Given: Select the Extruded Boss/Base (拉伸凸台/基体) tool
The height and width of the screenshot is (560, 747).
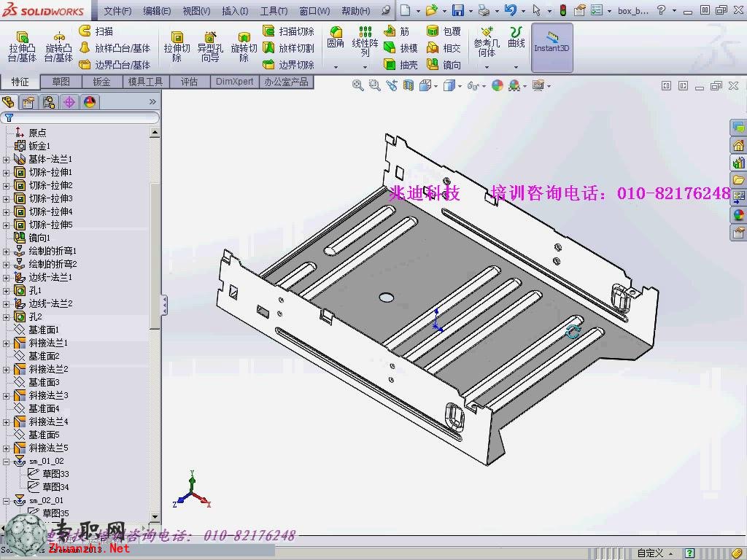Looking at the screenshot, I should pos(22,47).
